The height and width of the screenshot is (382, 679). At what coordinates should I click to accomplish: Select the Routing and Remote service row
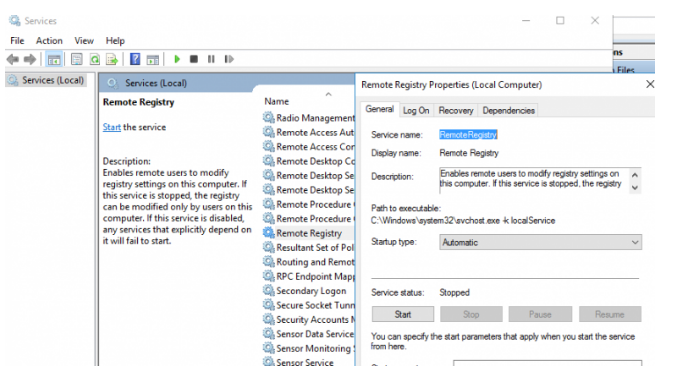pos(309,262)
